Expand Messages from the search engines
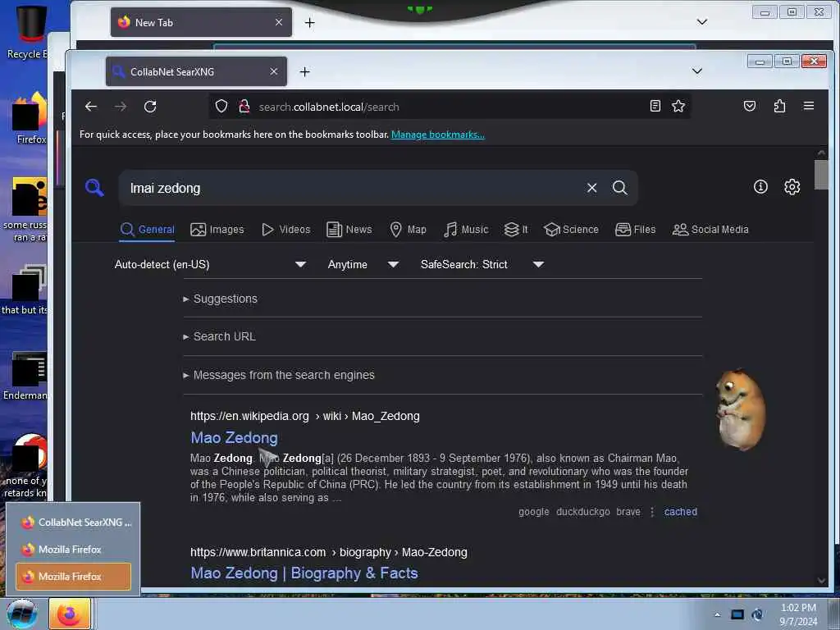The image size is (840, 630). (279, 375)
